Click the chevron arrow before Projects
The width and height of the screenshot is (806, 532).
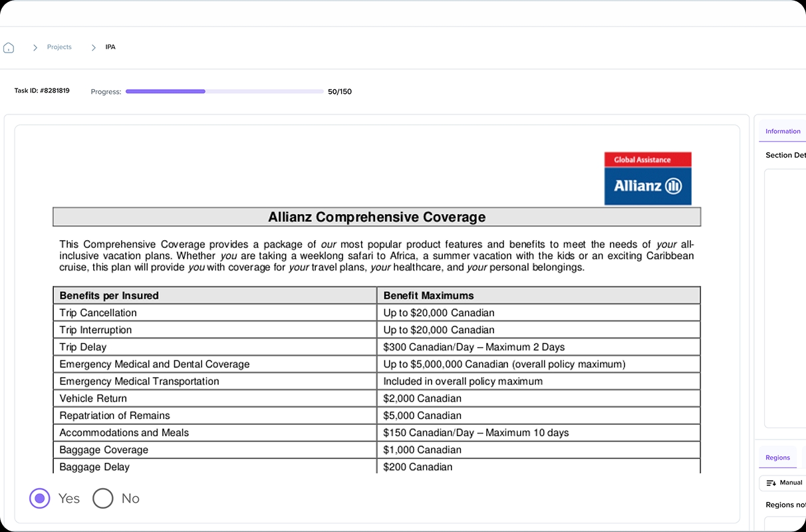[35, 48]
